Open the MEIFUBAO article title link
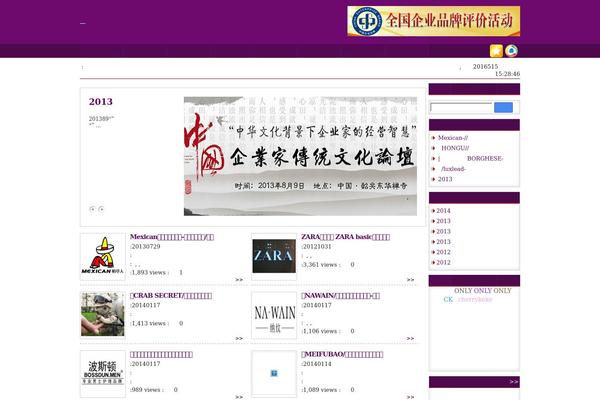The image size is (600, 400). [342, 354]
